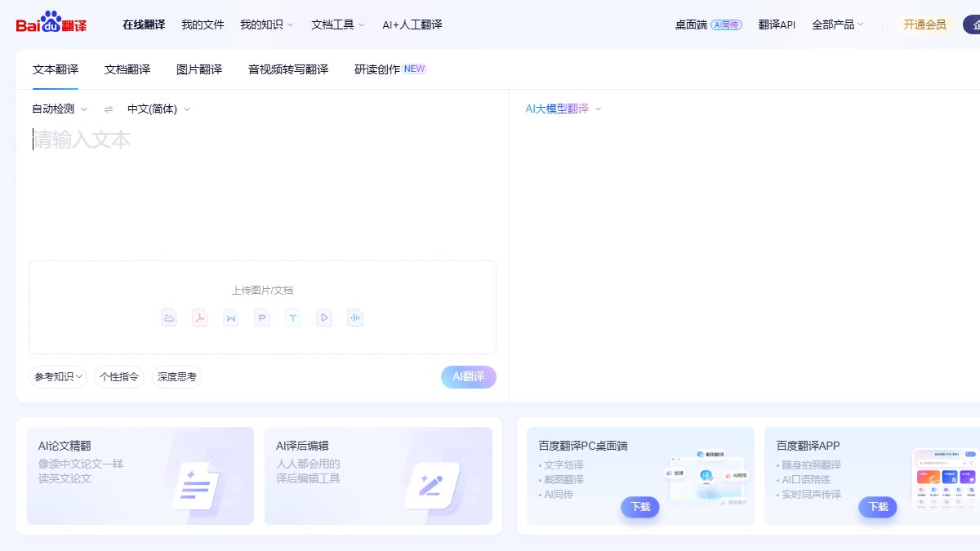The height and width of the screenshot is (551, 980).
Task: Toggle the 深度思考 option
Action: click(177, 377)
